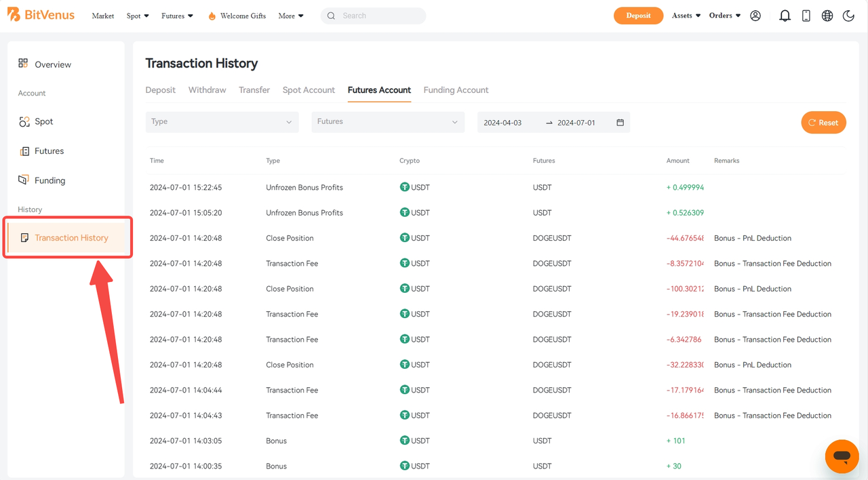This screenshot has height=480, width=868.
Task: Click the Time column header
Action: coord(157,161)
